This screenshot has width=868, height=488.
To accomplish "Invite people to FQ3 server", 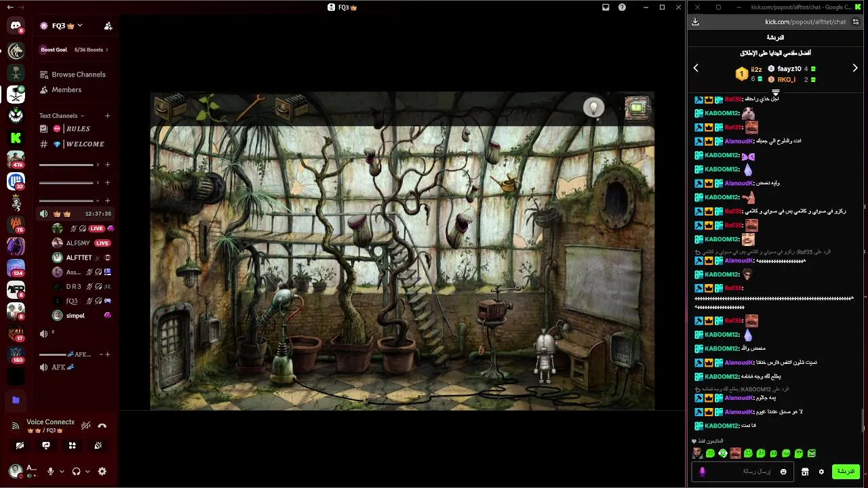I will tap(108, 26).
